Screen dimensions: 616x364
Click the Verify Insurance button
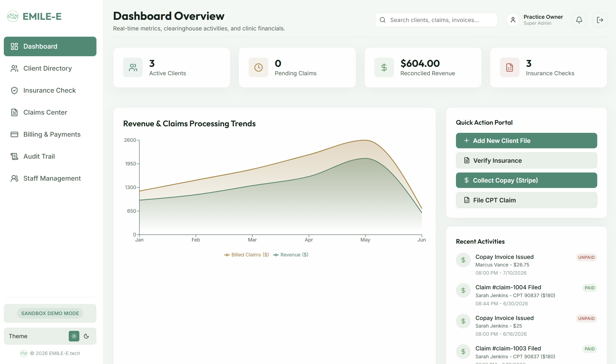click(526, 161)
